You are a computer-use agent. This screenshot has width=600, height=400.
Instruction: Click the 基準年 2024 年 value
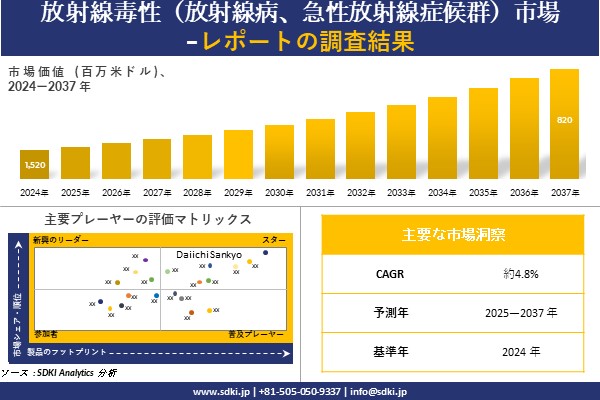pyautogui.click(x=523, y=351)
